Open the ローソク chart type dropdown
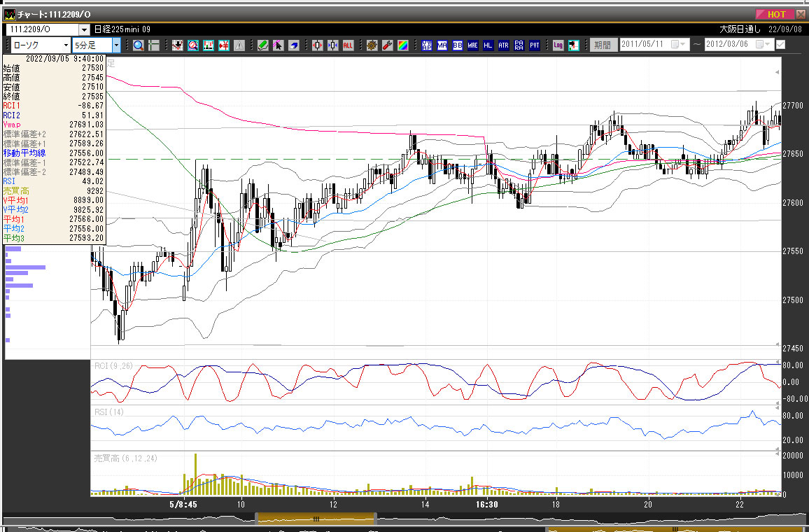809x532 pixels. (x=66, y=45)
